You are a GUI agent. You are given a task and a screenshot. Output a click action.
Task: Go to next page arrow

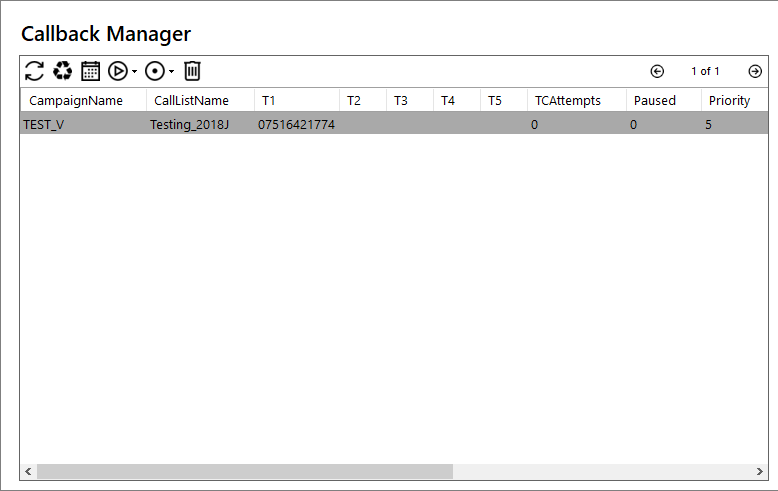[755, 71]
